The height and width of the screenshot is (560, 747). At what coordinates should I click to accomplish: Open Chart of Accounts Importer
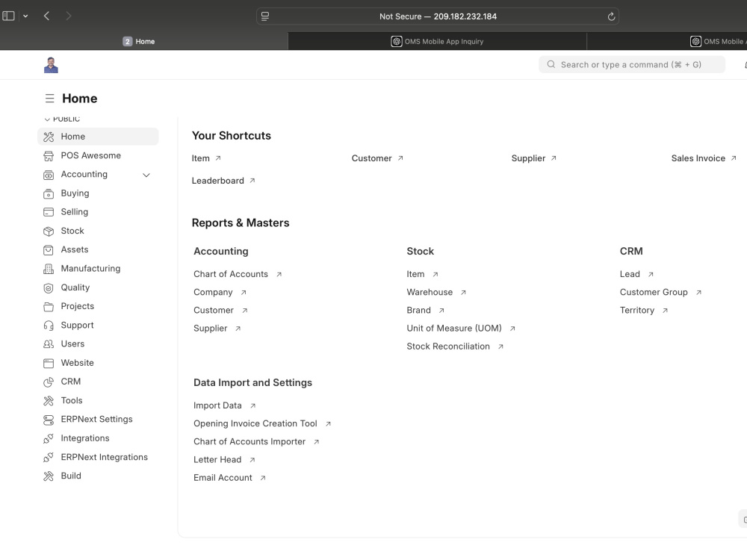point(256,442)
